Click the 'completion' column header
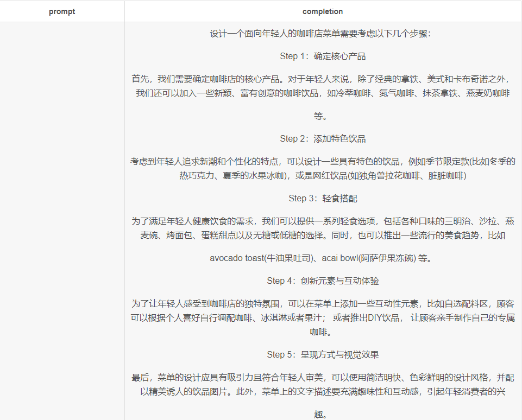This screenshot has width=522, height=420. 323,11
